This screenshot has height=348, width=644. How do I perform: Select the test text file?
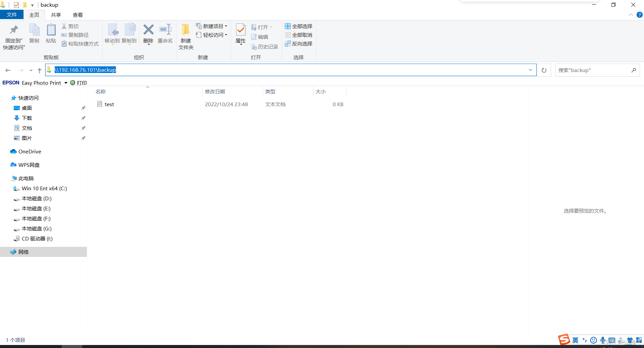(109, 104)
